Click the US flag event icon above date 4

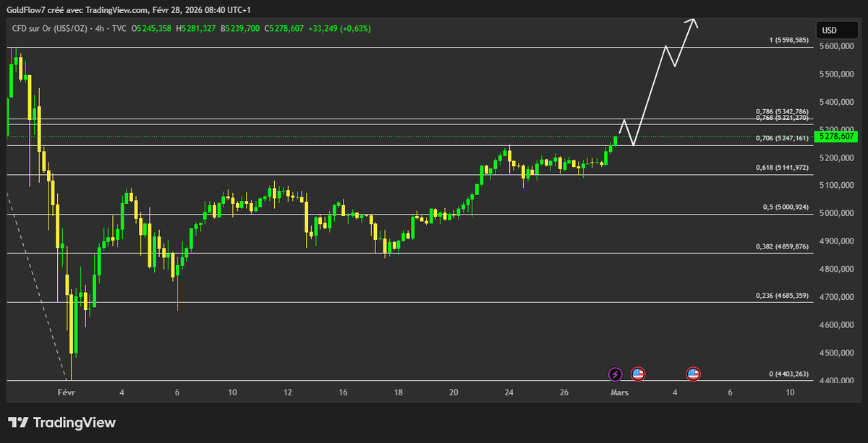pos(693,374)
